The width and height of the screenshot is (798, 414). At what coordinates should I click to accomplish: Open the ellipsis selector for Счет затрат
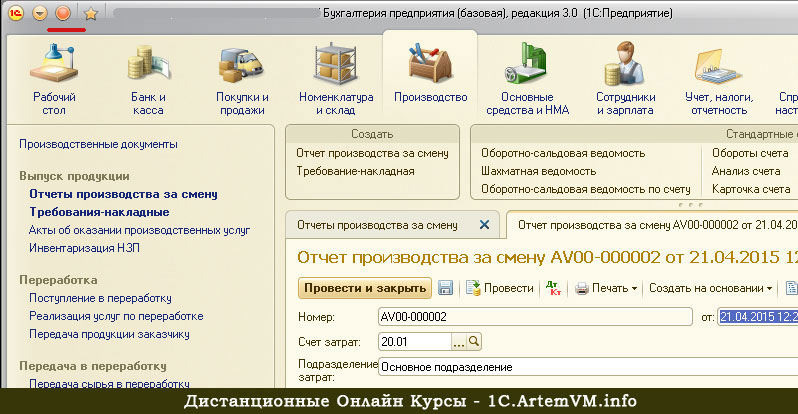(459, 342)
